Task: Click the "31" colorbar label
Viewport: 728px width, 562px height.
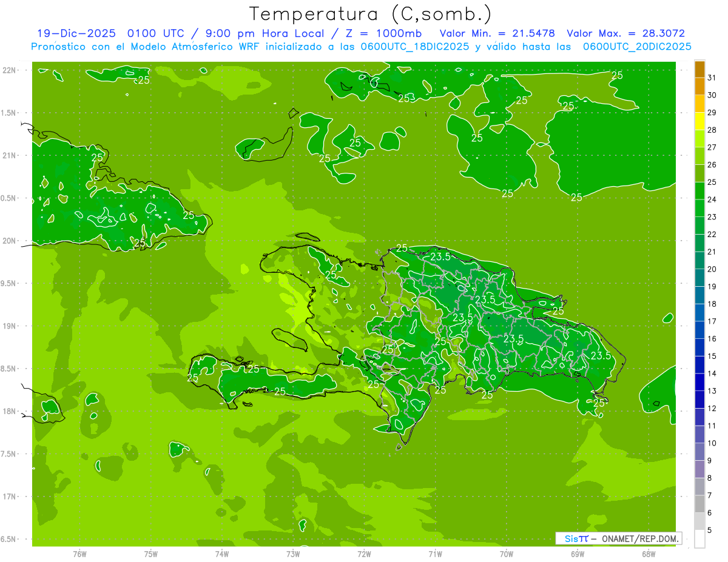Action: [712, 78]
